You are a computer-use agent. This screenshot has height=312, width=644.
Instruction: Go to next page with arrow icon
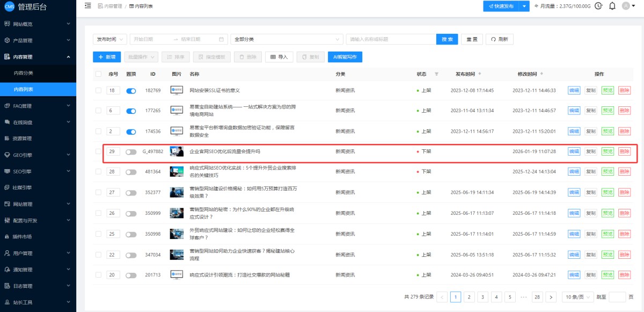click(551, 297)
